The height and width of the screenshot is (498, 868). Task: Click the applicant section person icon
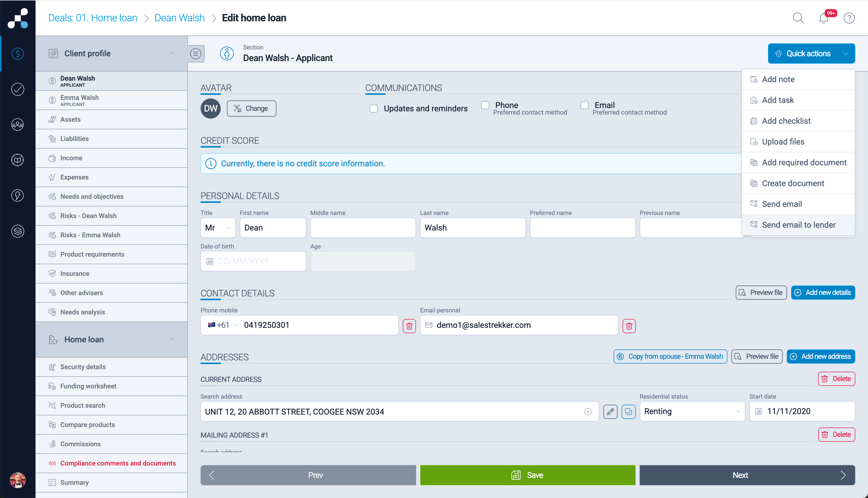pyautogui.click(x=227, y=54)
